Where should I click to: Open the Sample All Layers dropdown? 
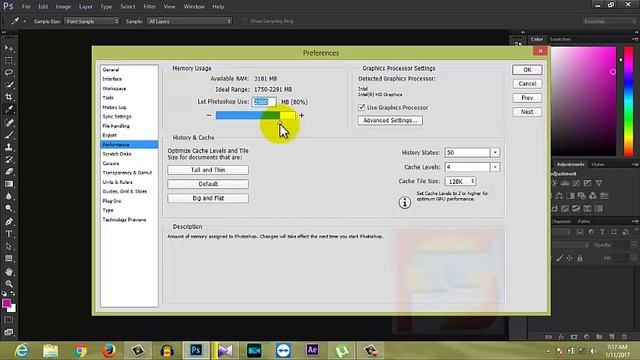point(189,21)
